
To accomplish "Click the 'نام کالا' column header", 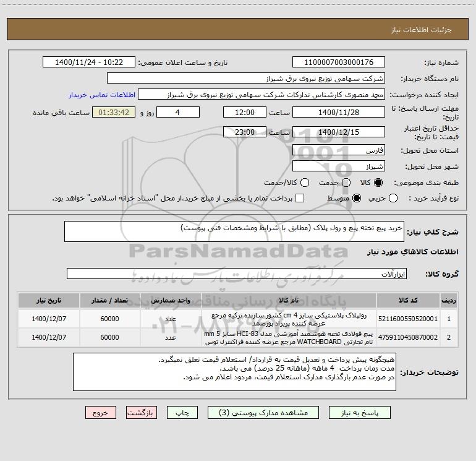I will click(289, 300).
